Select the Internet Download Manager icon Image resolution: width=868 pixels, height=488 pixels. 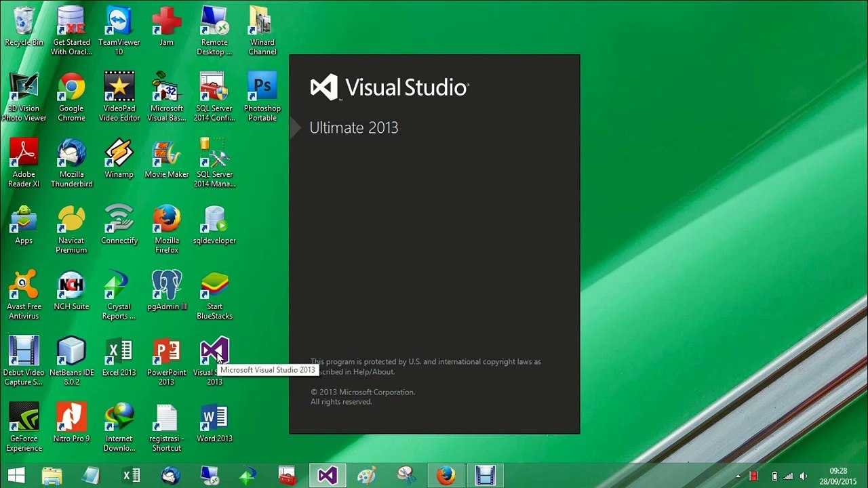(119, 427)
